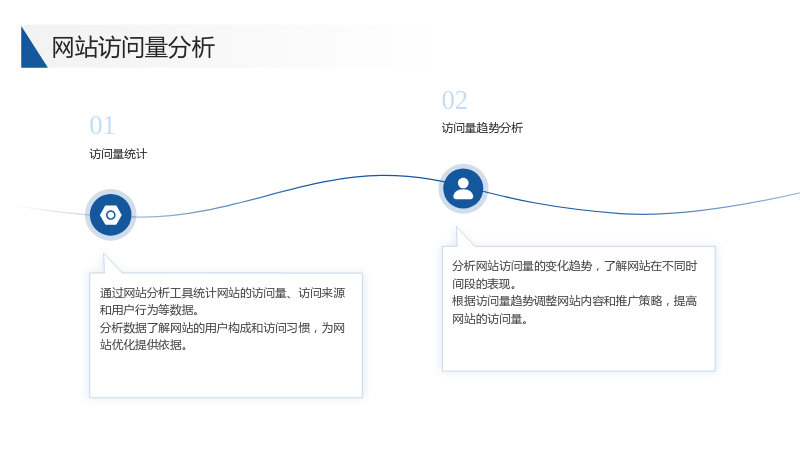Image resolution: width=800 pixels, height=450 pixels.
Task: Click the hexagon nut icon circle
Action: (110, 215)
